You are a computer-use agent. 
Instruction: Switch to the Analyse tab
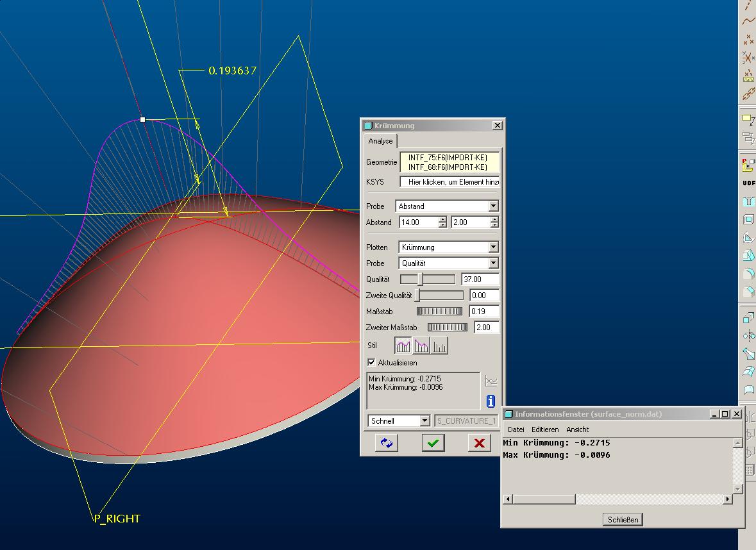click(380, 141)
